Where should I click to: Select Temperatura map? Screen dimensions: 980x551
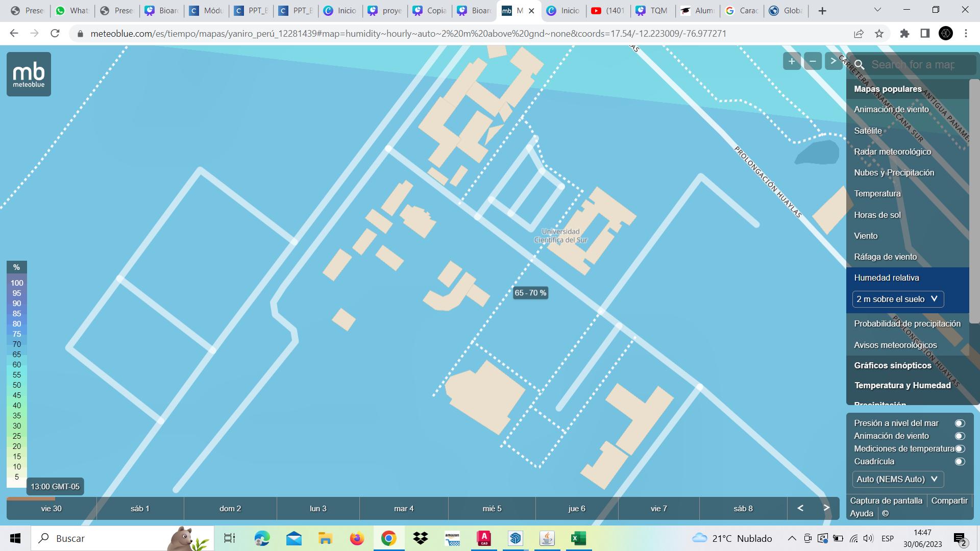pyautogui.click(x=877, y=193)
